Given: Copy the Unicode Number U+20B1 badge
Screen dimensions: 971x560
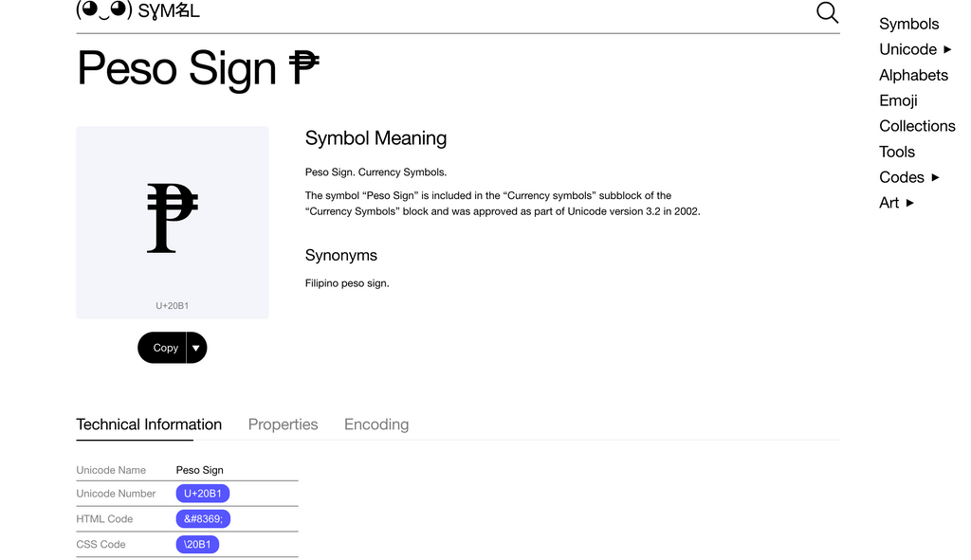Looking at the screenshot, I should pyautogui.click(x=202, y=493).
